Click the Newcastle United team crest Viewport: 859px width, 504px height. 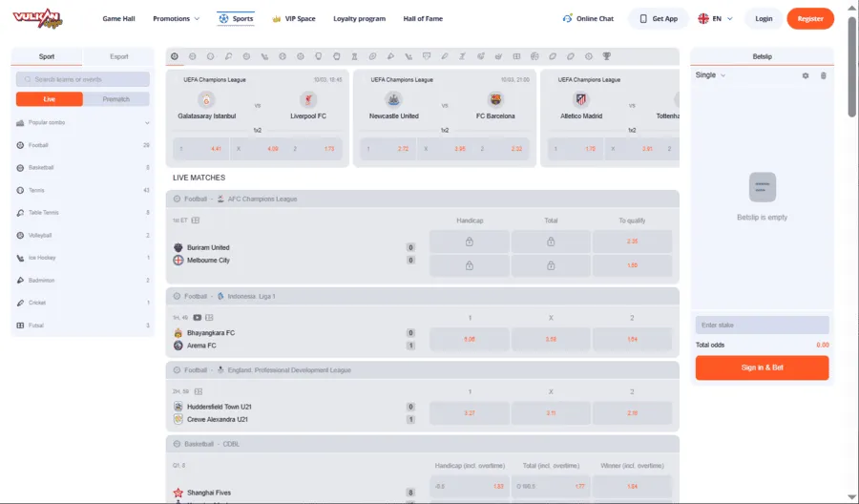point(393,99)
